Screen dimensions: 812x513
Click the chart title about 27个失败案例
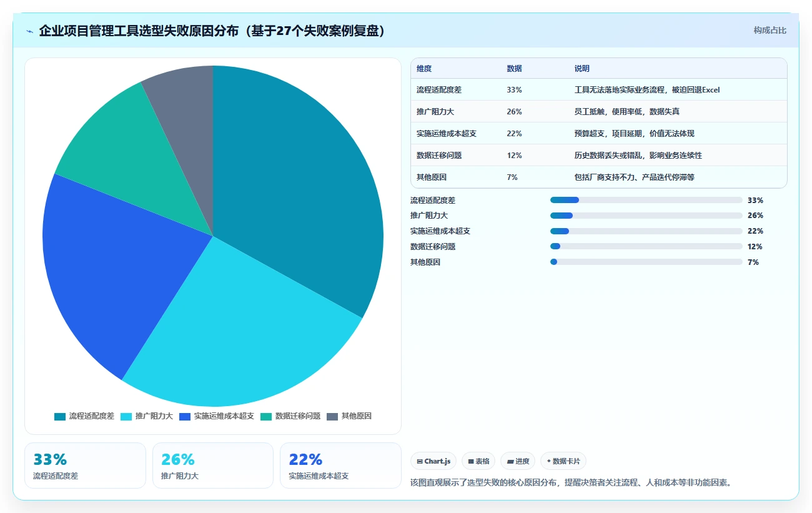(212, 31)
